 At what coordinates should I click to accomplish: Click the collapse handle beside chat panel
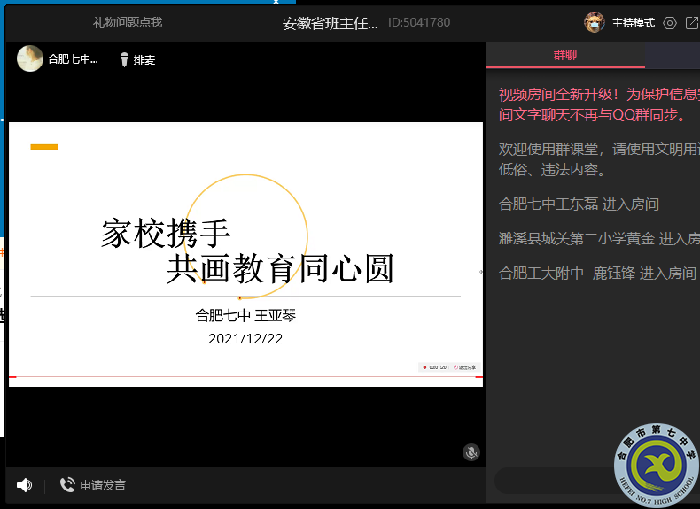coord(482,270)
